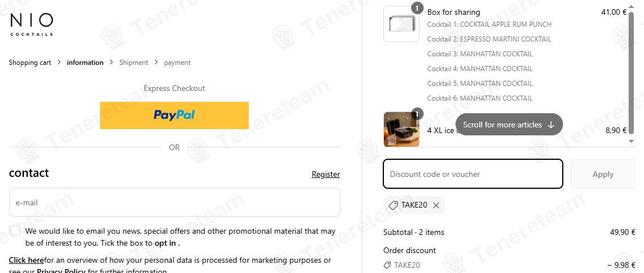
Task: Click the Discount code or voucher field
Action: 472,174
